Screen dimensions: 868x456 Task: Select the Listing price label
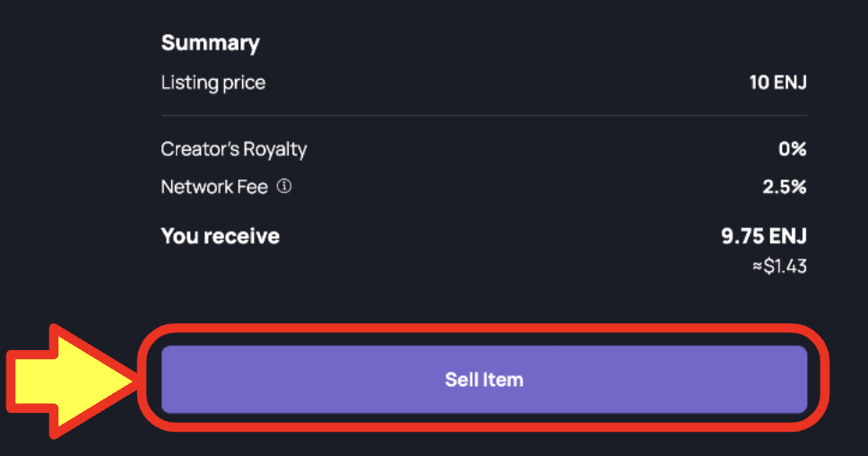(213, 83)
